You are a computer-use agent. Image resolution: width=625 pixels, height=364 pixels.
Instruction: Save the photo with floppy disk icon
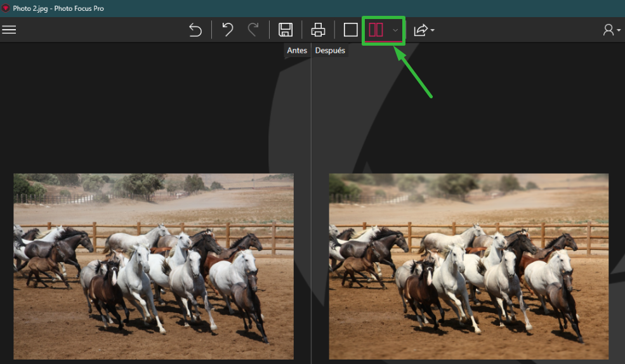pyautogui.click(x=286, y=30)
